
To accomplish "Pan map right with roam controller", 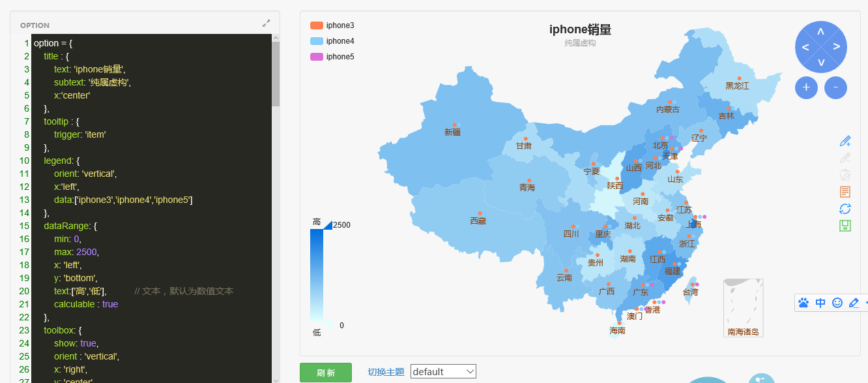I will (836, 47).
